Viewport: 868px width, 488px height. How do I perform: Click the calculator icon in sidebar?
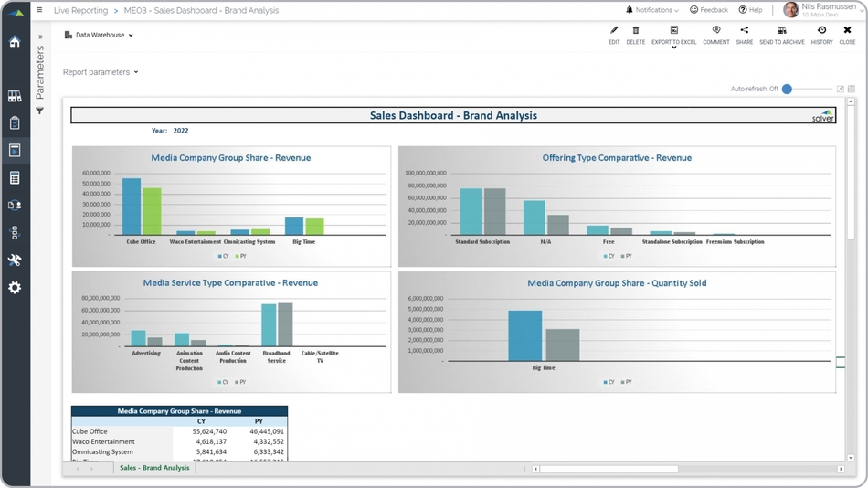(x=15, y=178)
